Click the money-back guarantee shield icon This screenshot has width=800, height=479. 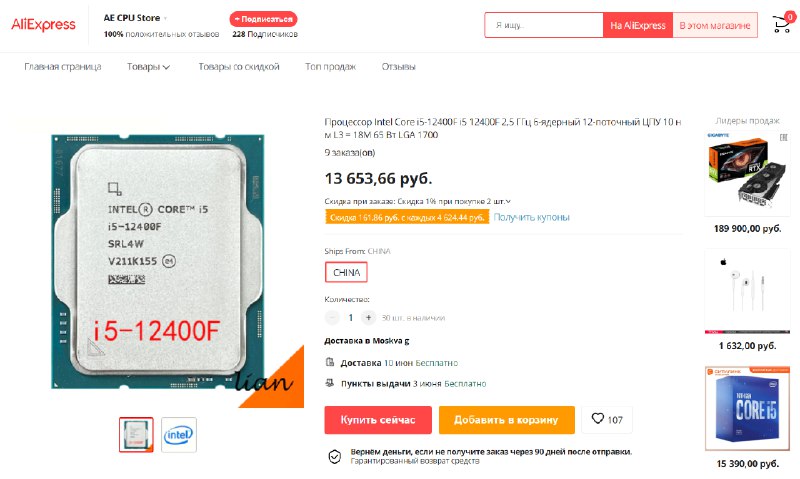coord(335,456)
